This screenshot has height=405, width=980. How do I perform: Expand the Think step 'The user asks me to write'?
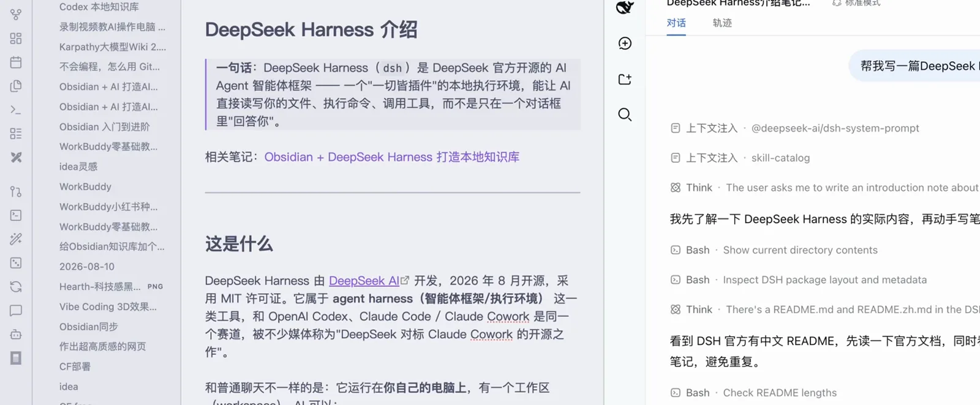click(824, 188)
